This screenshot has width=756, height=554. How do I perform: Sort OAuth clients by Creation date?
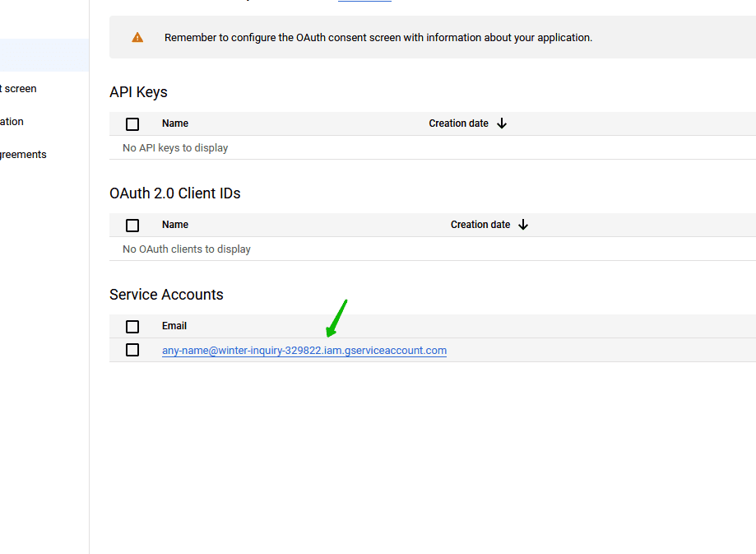[480, 225]
